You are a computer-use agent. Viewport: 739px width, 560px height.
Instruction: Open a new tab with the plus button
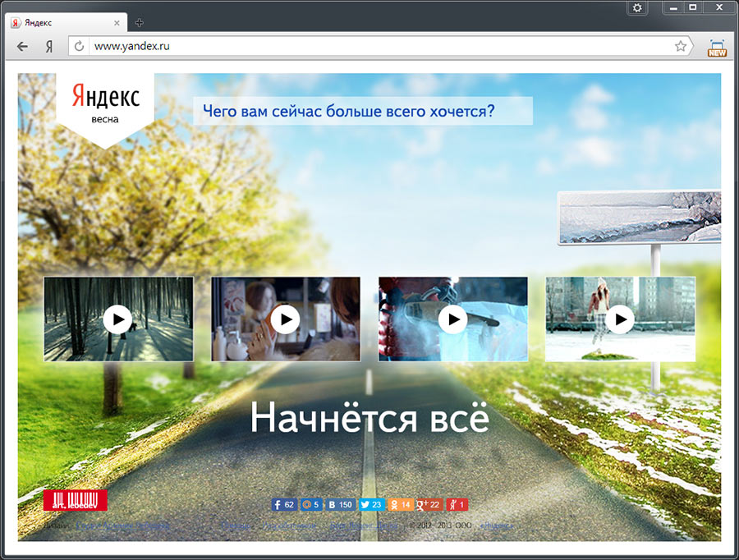tap(139, 22)
